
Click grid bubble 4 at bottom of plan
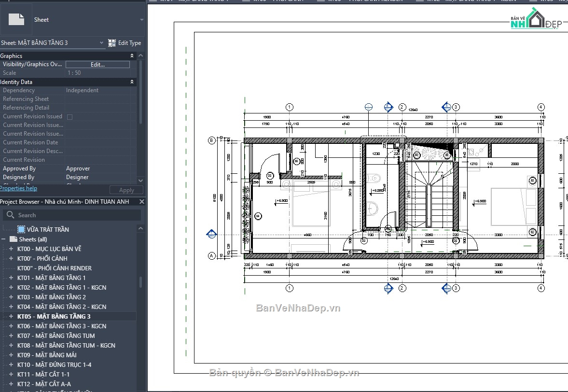pos(541,288)
